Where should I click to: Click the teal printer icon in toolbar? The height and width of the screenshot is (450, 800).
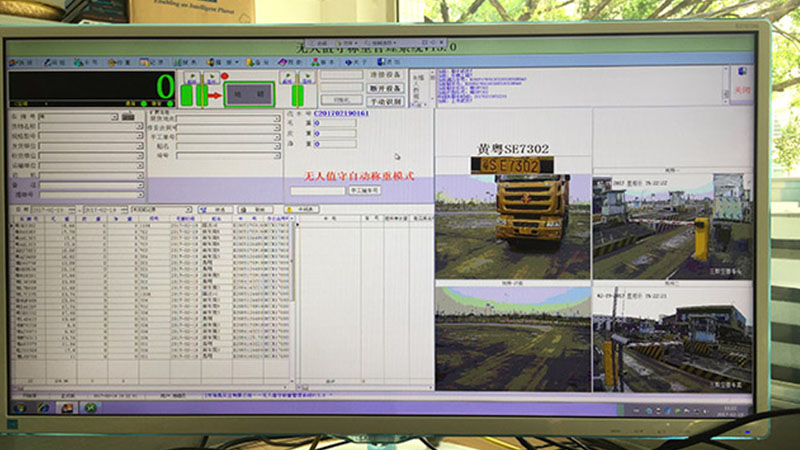click(x=79, y=62)
